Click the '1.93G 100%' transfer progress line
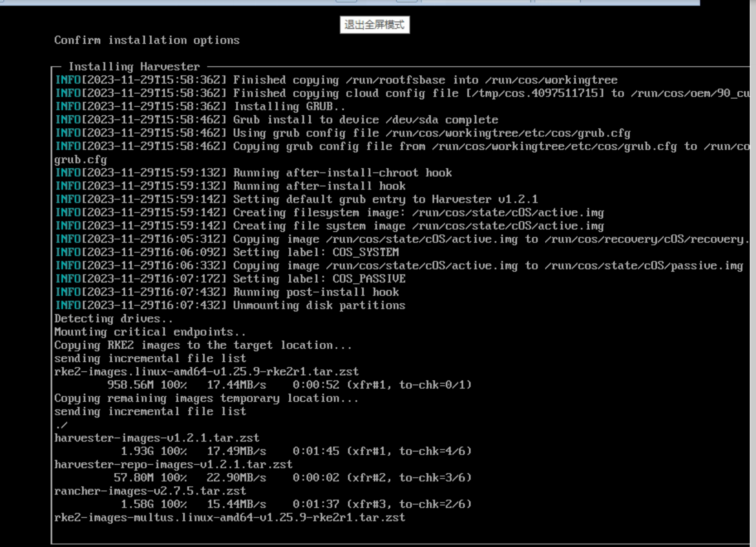Viewport: 756px width, 547px height. point(296,451)
